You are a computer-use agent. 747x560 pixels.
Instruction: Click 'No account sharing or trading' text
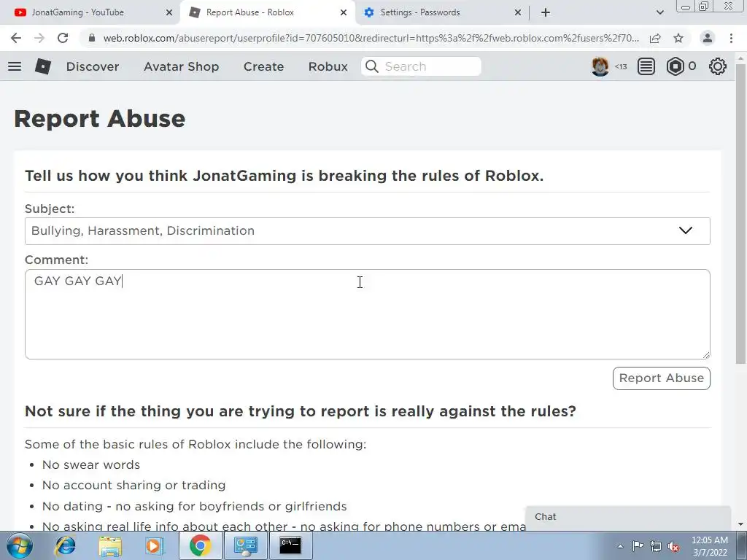pyautogui.click(x=134, y=485)
